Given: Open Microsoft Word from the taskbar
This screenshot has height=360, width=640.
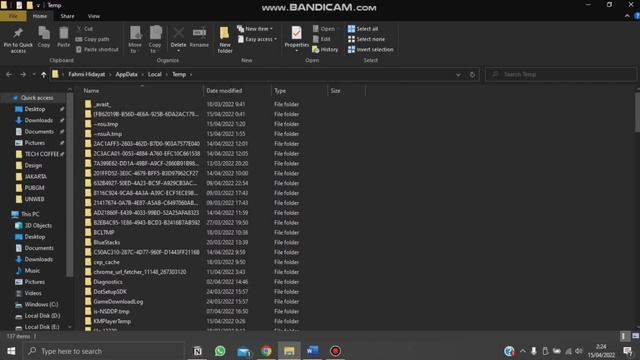Looking at the screenshot, I should (313, 351).
